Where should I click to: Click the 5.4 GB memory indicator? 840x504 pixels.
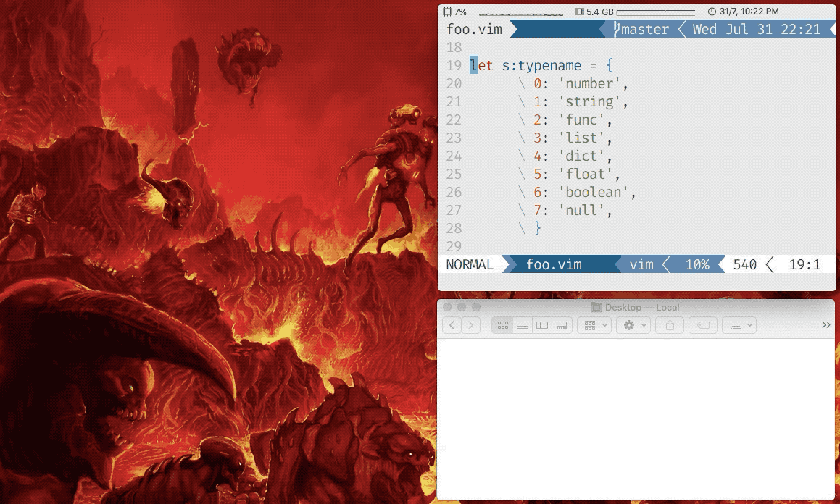pos(594,12)
